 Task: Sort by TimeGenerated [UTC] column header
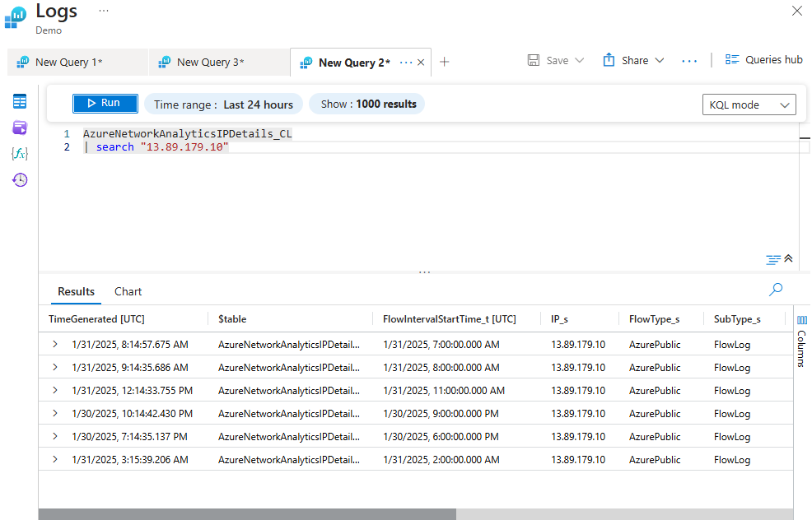[96, 319]
